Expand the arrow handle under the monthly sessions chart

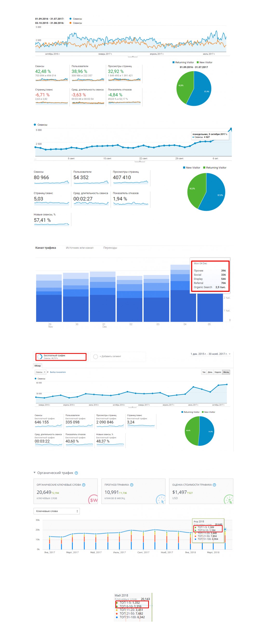coord(132,407)
